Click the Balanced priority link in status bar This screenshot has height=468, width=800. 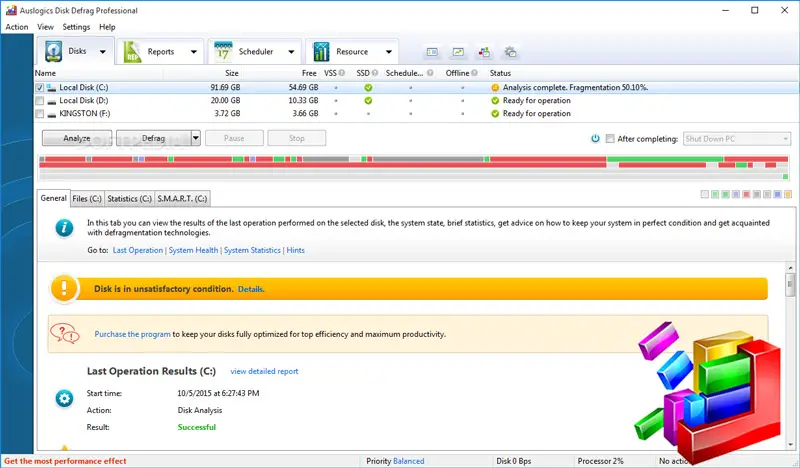click(409, 461)
